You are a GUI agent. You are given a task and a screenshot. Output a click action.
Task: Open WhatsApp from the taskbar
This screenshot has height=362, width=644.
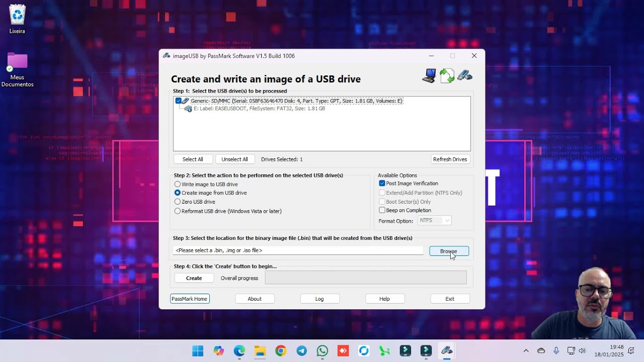click(323, 351)
